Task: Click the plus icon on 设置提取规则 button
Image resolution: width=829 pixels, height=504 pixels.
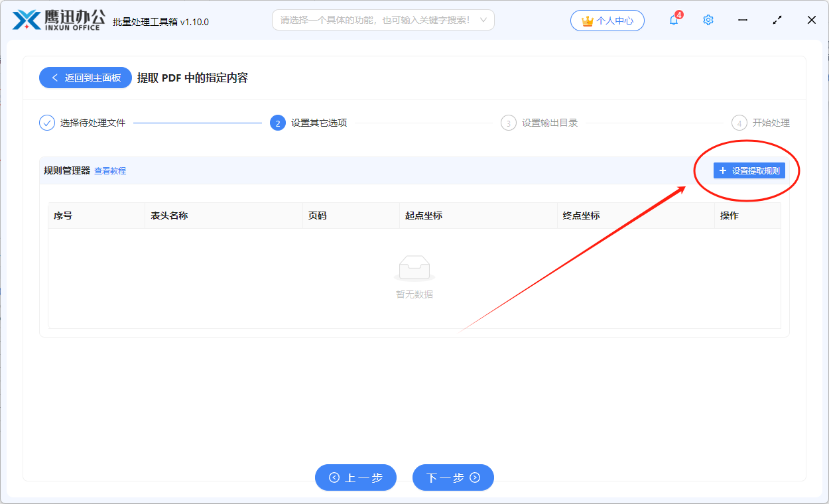Action: click(x=722, y=170)
